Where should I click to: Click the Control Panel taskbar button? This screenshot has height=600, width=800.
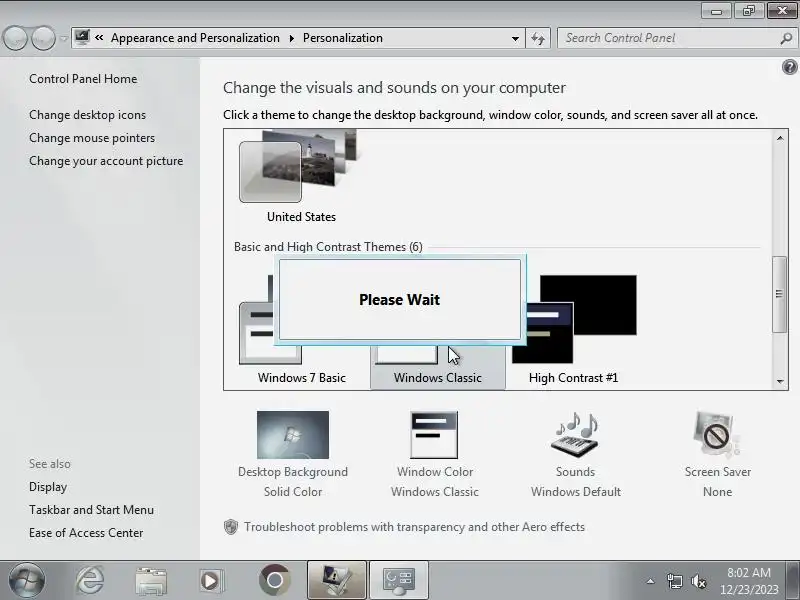pos(399,580)
